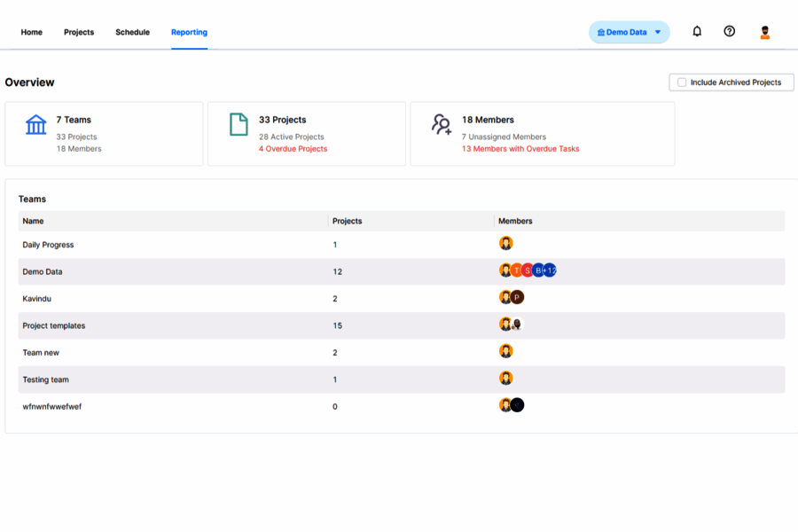
Task: Click the help question mark icon
Action: click(x=730, y=32)
